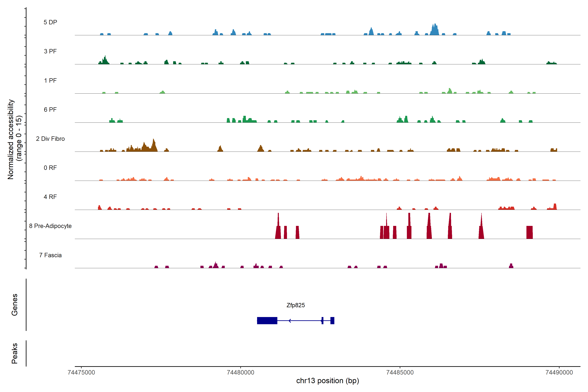The height and width of the screenshot is (392, 588).
Task: Click the Peaks panel label
Action: point(15,353)
